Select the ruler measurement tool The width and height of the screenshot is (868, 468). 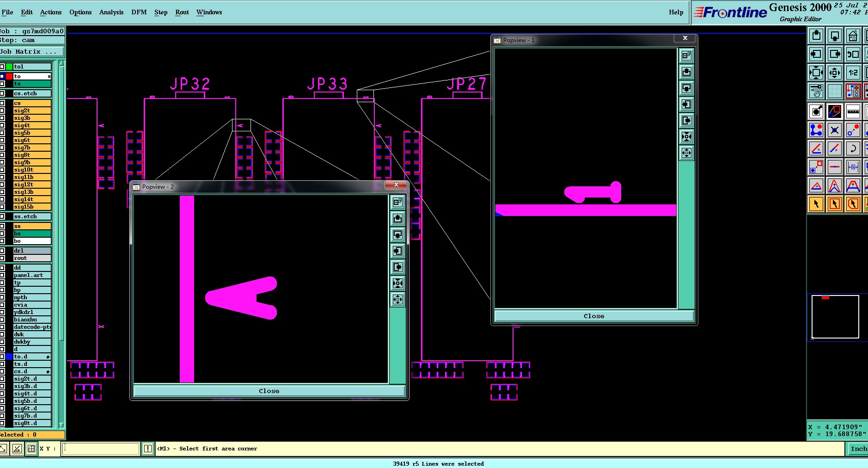[x=853, y=111]
